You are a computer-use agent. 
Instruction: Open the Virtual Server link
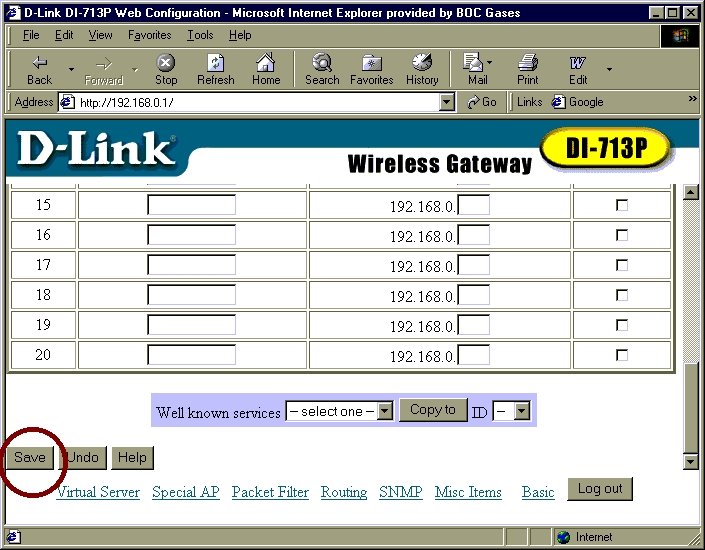point(98,492)
